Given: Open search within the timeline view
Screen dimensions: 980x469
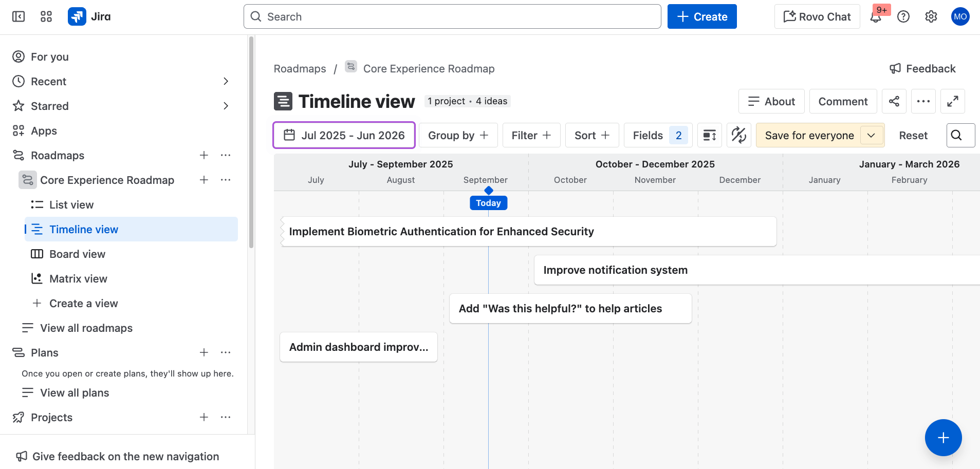Looking at the screenshot, I should (x=960, y=135).
